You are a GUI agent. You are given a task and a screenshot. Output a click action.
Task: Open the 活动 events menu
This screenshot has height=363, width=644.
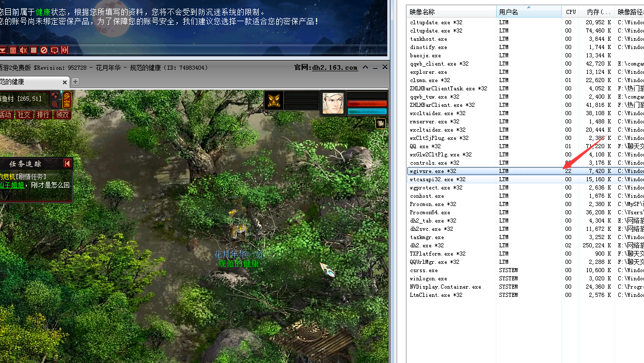(6, 115)
